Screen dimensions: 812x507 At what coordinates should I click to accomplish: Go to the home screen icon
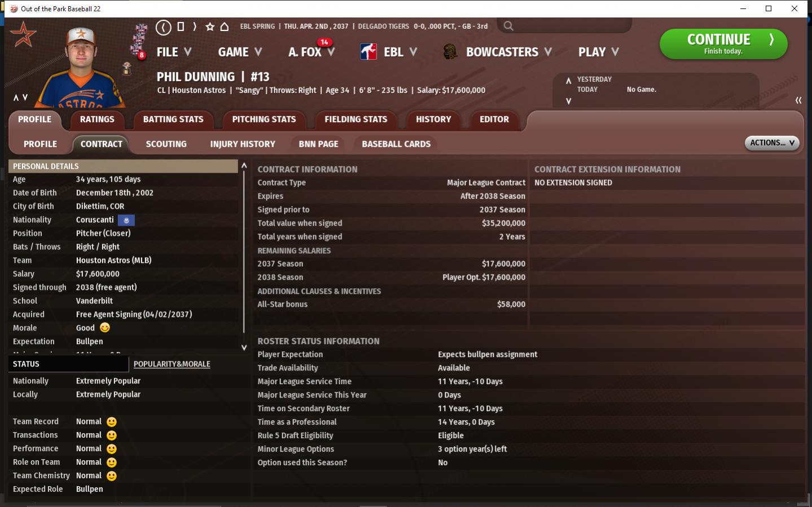[x=225, y=27]
